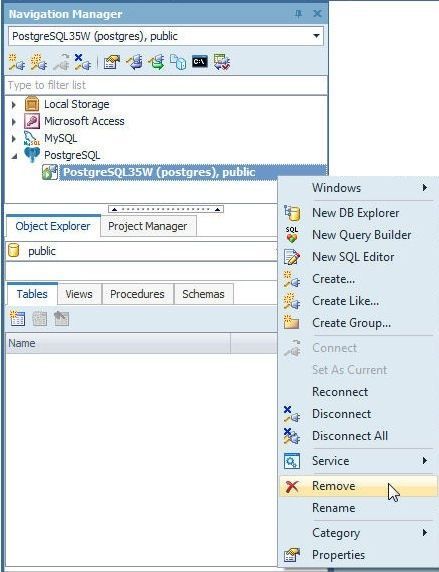Click the connection properties toolbar icon
The height and width of the screenshot is (572, 439).
coord(112,62)
